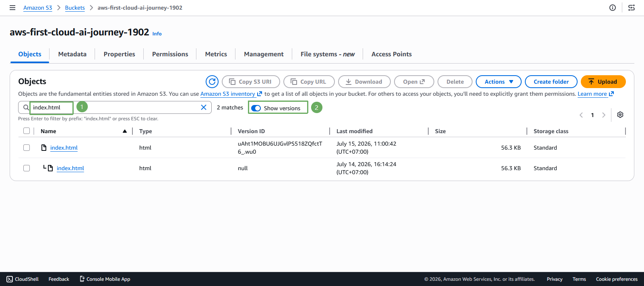Toggle Show versions switch
The width and height of the screenshot is (644, 286).
[256, 108]
